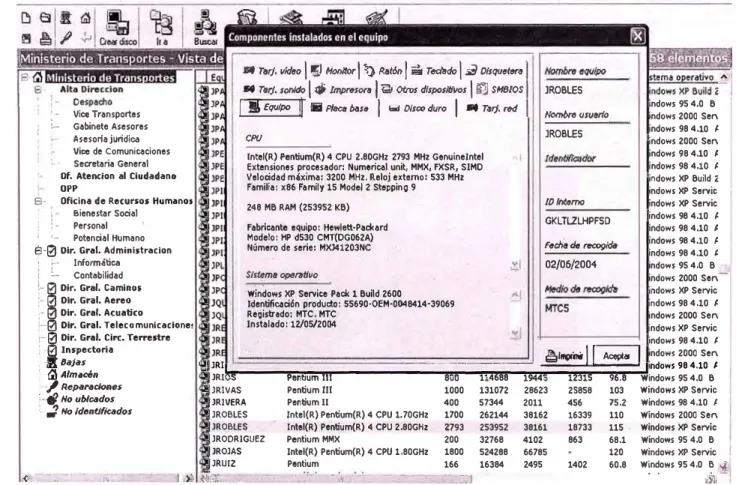Select the Equipo tab
736x485 pixels.
pos(270,108)
